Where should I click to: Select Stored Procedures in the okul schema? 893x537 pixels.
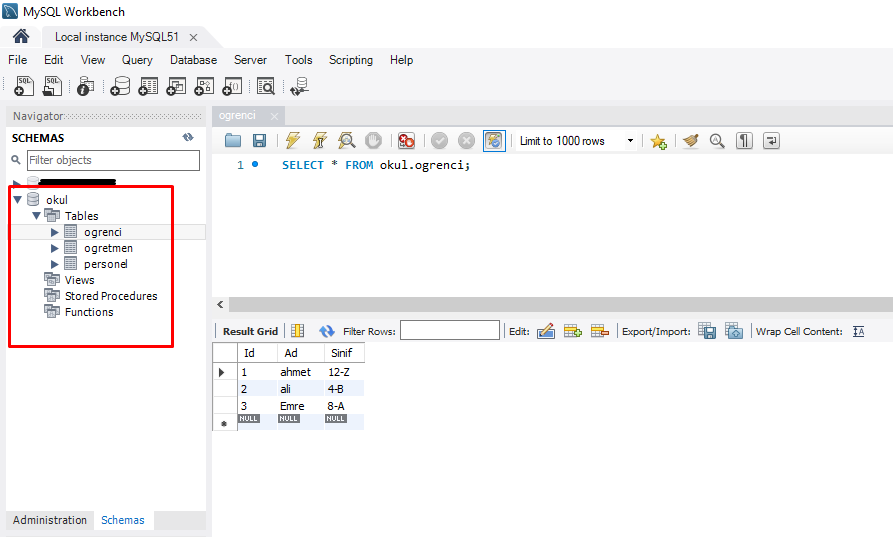click(x=110, y=296)
